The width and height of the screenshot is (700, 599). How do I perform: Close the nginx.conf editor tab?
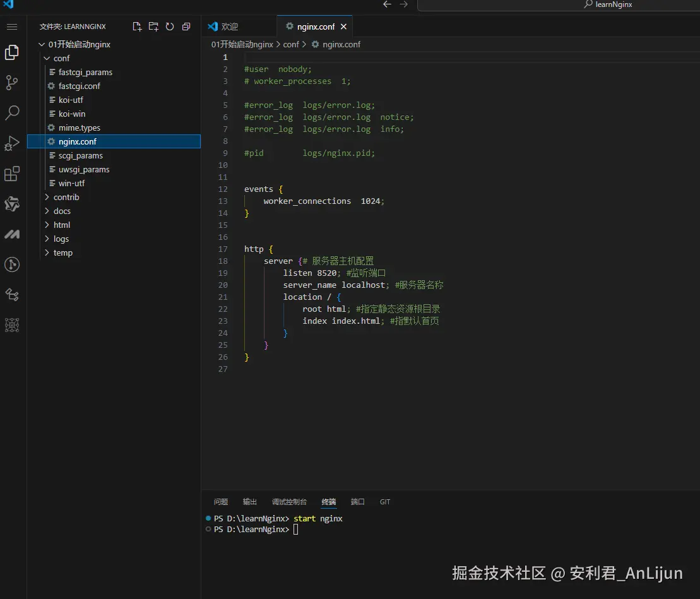[344, 27]
